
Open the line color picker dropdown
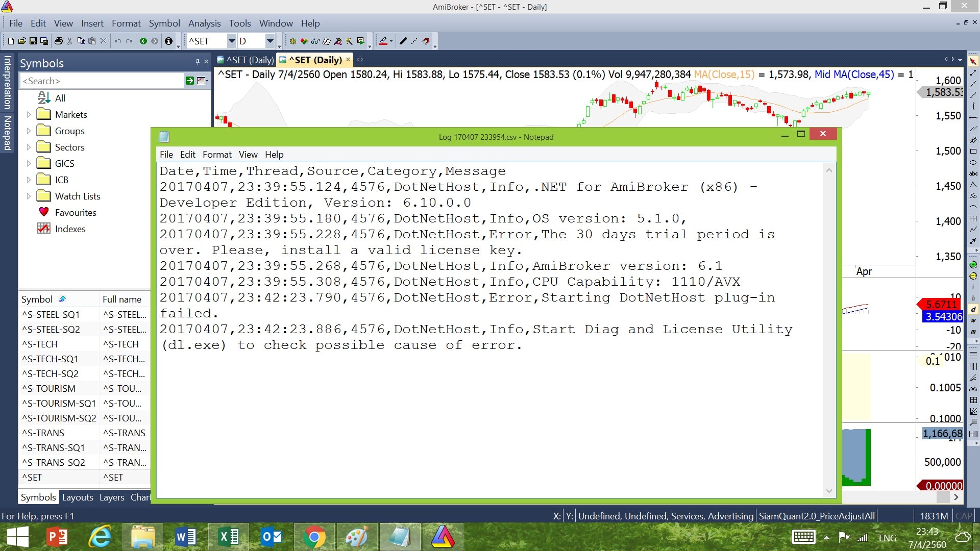point(391,41)
